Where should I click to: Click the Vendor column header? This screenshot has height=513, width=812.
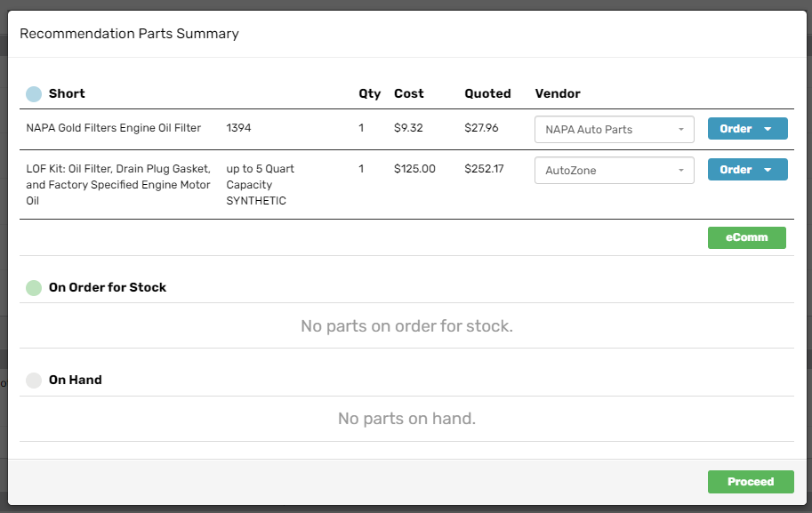[x=558, y=93]
